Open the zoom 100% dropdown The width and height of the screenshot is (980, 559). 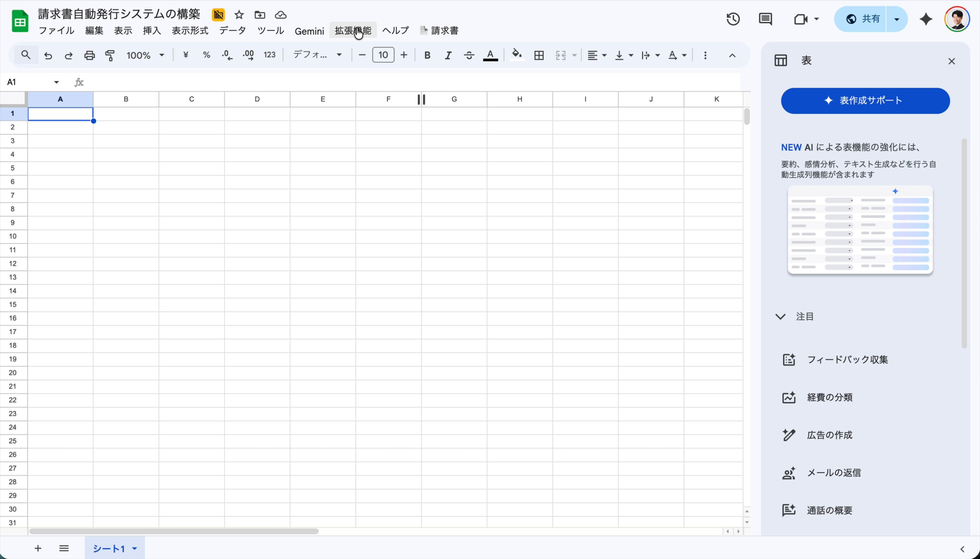pyautogui.click(x=146, y=55)
